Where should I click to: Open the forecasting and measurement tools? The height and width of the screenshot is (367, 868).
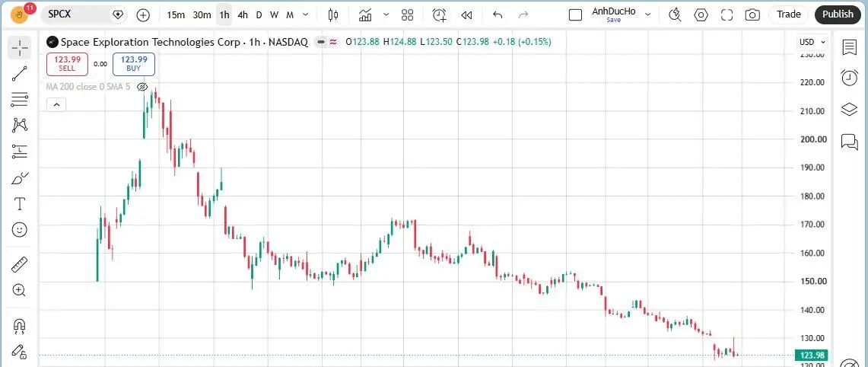(x=20, y=151)
